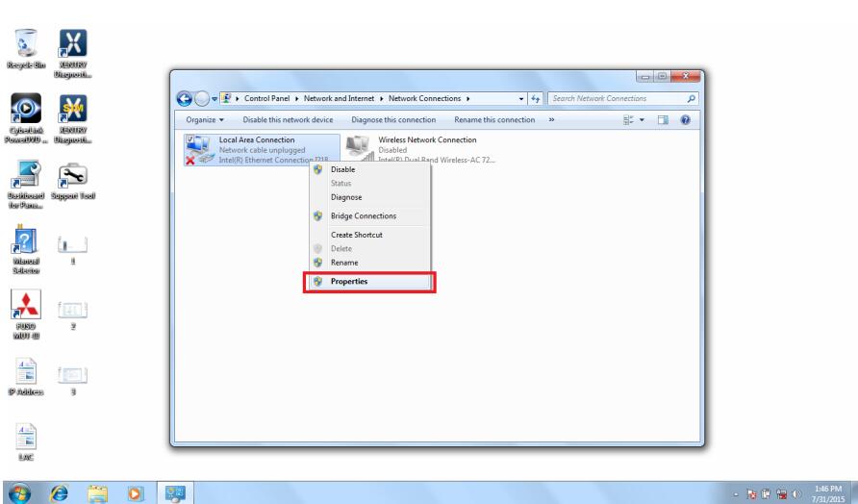Select desktop image file named 2

pyautogui.click(x=73, y=315)
